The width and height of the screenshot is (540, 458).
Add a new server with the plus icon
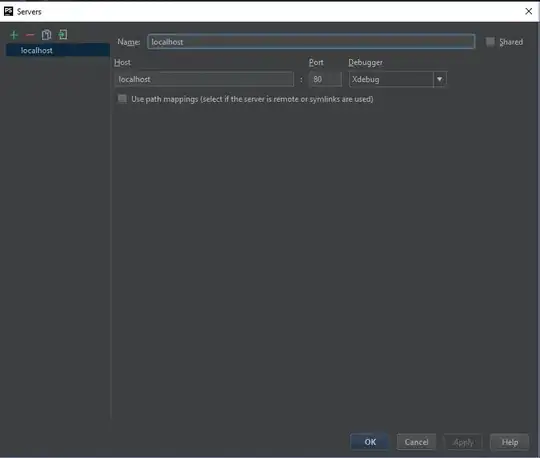coord(14,35)
